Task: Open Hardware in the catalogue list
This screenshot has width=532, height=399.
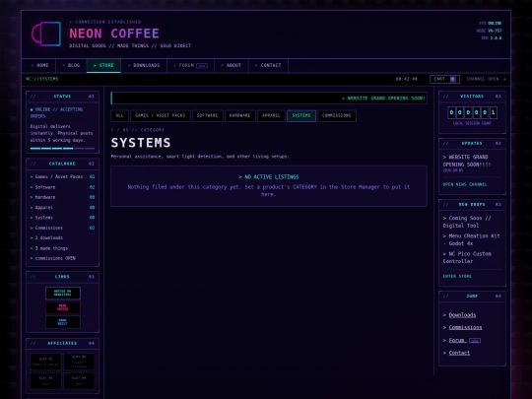Action: pos(62,197)
